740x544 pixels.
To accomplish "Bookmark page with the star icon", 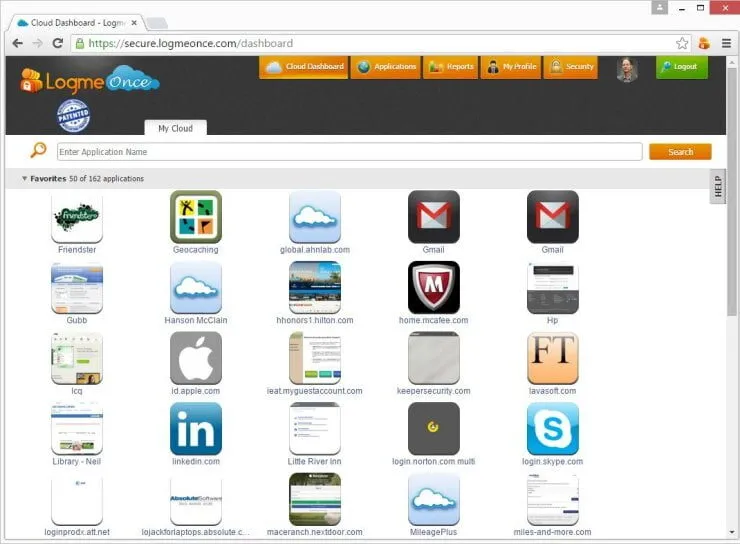I will click(682, 43).
